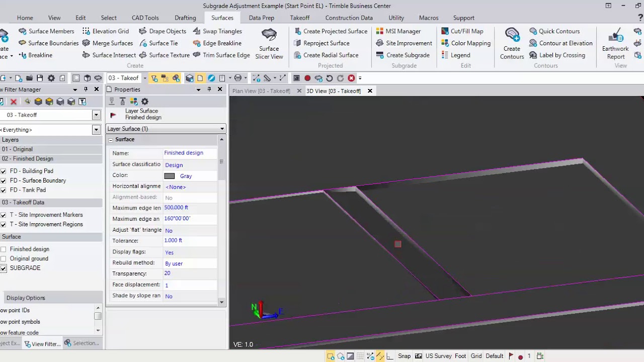The image size is (644, 362).
Task: Enable the Original ground surface checkbox
Action: [4, 259]
